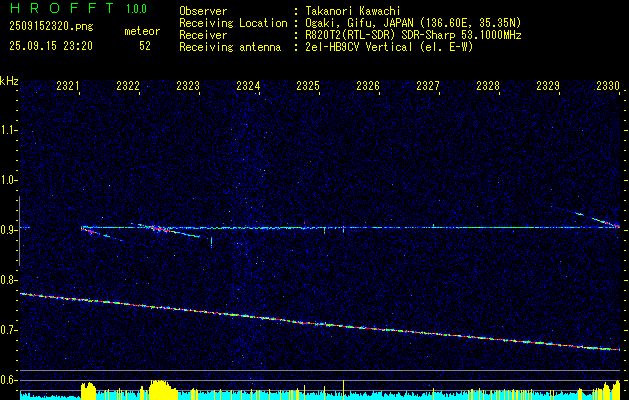Image resolution: width=629 pixels, height=400 pixels.
Task: Click the 2322 time marker
Action: click(x=128, y=86)
